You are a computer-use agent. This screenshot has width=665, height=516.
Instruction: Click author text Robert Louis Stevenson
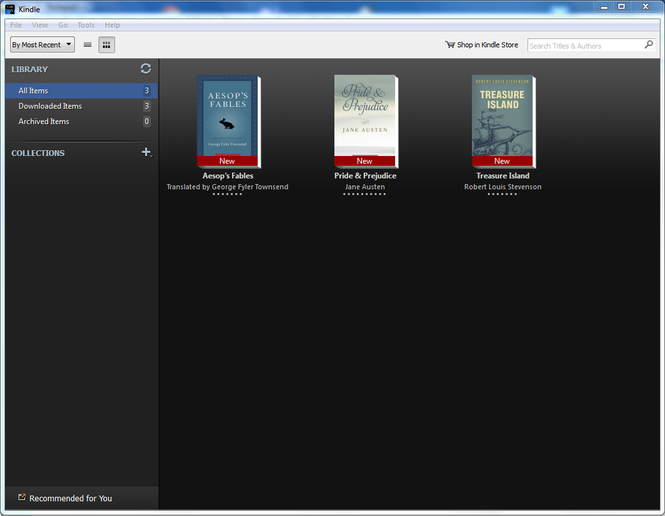pos(503,187)
